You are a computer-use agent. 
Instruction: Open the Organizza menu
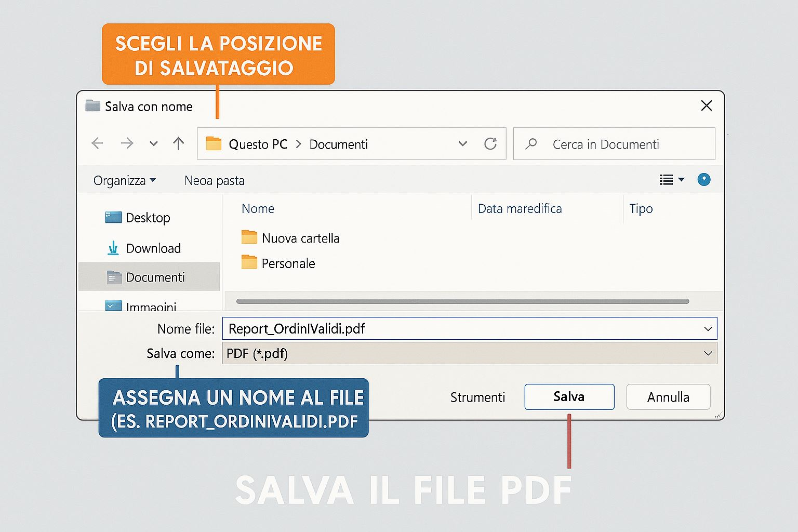(124, 180)
